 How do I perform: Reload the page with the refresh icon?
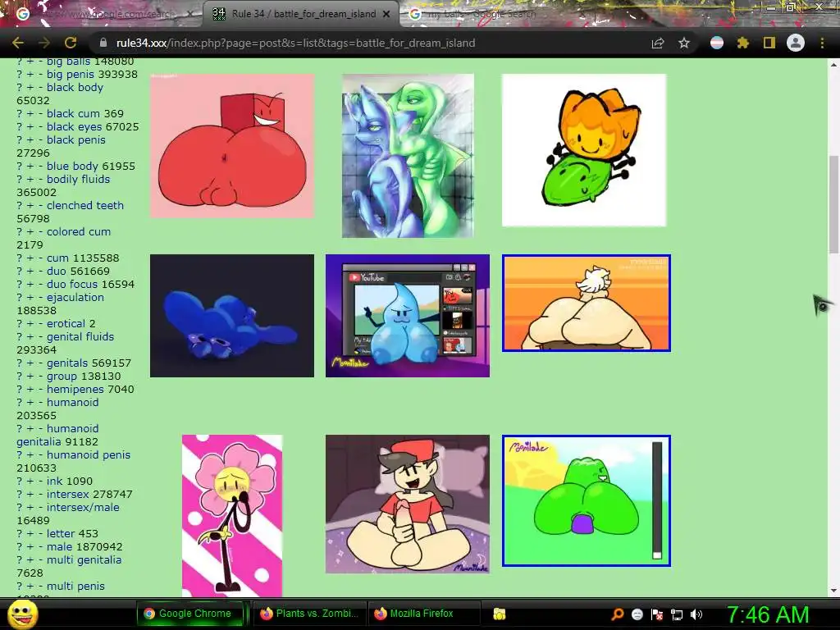[71, 43]
